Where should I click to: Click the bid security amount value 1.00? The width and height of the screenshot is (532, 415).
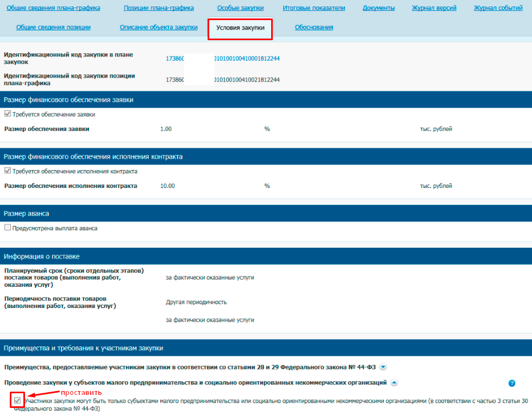[166, 129]
